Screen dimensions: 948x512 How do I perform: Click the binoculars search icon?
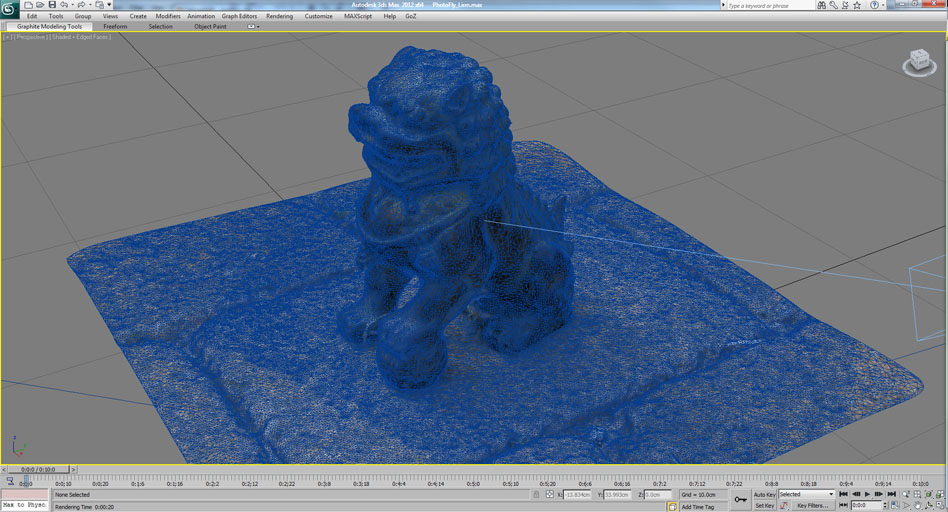pos(821,5)
